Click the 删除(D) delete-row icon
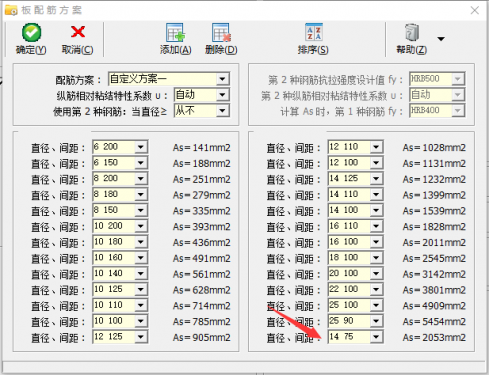The height and width of the screenshot is (375, 489). pyautogui.click(x=221, y=33)
